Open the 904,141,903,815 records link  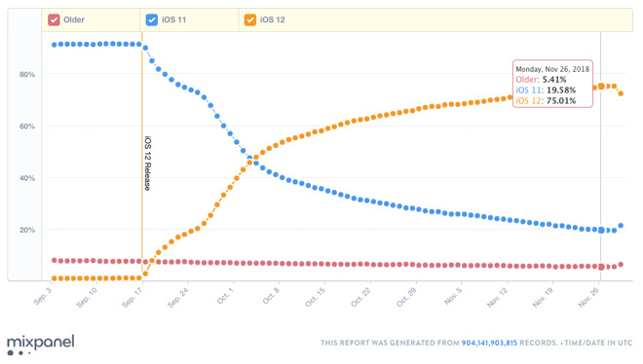489,343
